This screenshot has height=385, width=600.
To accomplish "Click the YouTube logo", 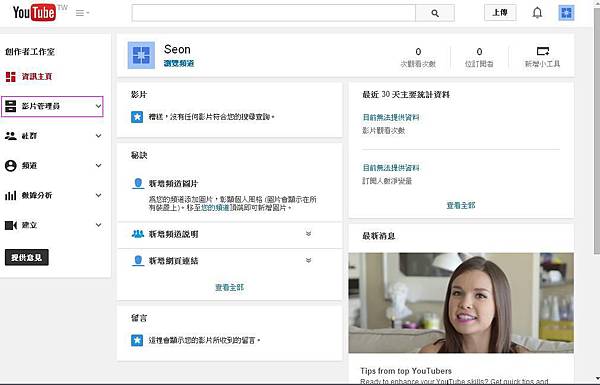I will click(x=34, y=13).
